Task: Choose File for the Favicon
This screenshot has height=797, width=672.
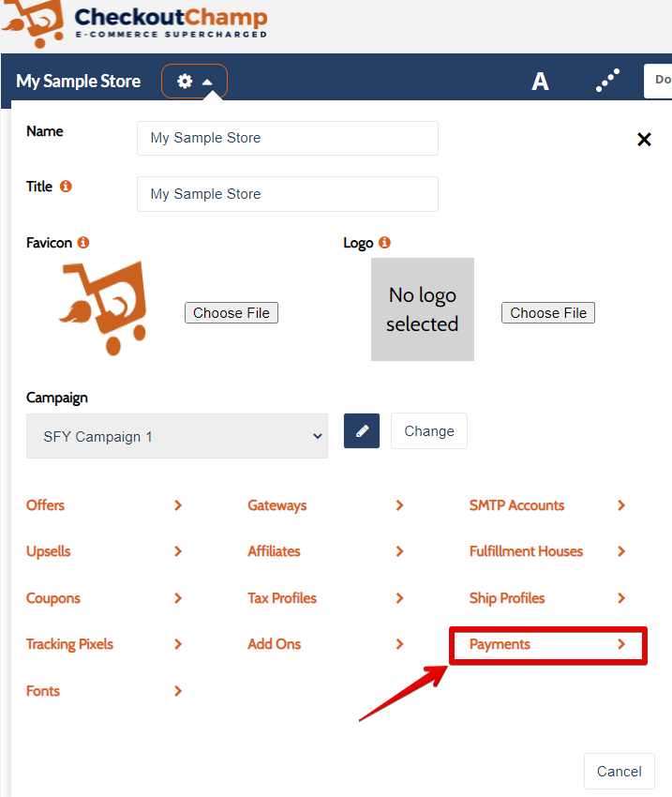Action: pos(231,313)
